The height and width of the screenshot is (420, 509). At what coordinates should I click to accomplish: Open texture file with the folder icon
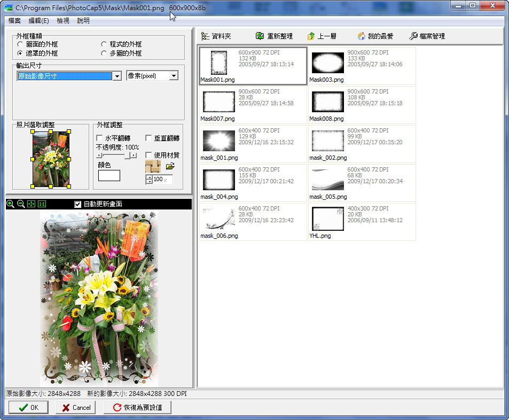point(170,167)
